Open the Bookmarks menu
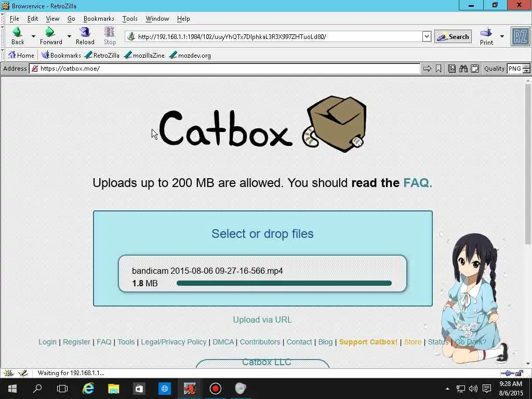The image size is (532, 399). 99,19
